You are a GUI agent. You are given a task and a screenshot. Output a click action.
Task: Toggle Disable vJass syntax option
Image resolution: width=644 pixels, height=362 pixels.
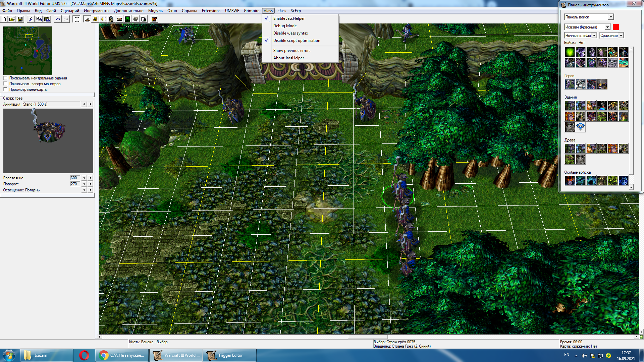(x=300, y=33)
